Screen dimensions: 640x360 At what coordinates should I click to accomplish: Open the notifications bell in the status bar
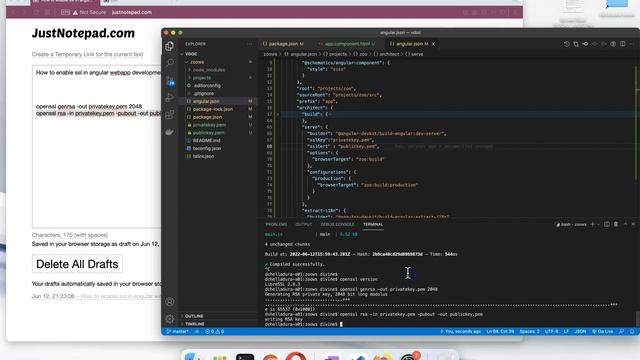(x=632, y=331)
